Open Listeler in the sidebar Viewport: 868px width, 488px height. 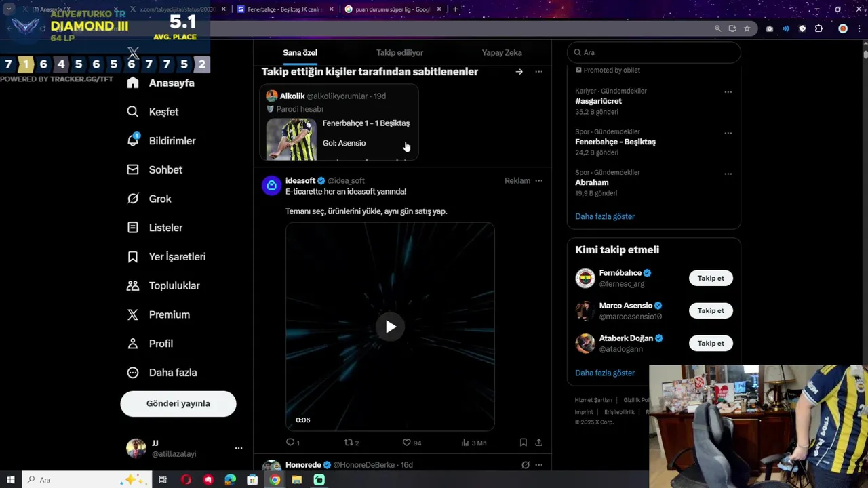click(x=155, y=228)
